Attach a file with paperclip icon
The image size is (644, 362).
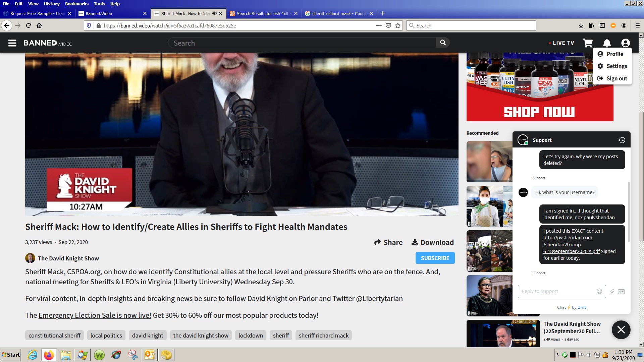pos(612,291)
